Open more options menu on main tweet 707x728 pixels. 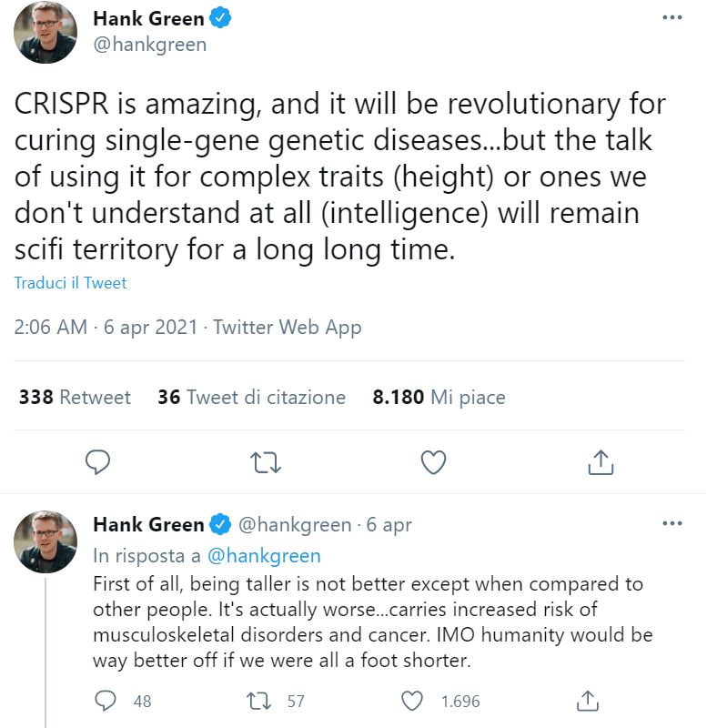click(672, 17)
